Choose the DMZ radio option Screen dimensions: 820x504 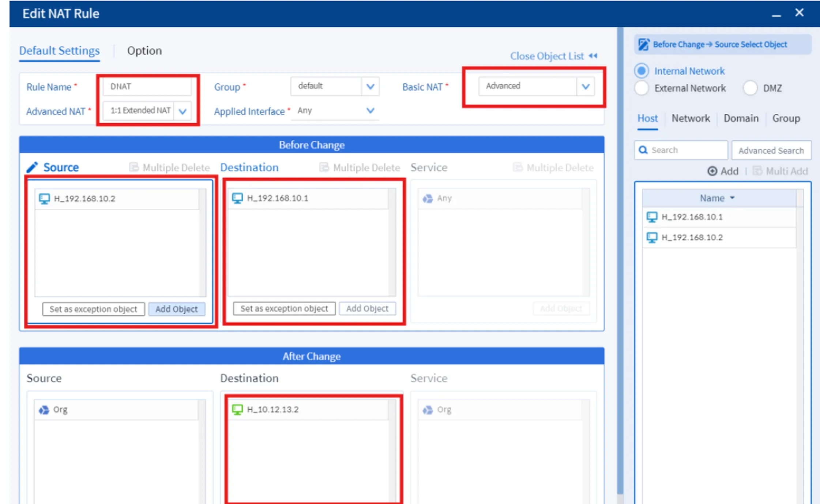[x=750, y=88]
